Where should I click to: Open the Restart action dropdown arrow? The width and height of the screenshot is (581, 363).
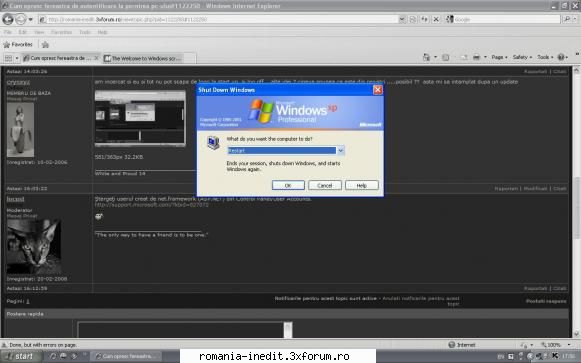click(341, 150)
